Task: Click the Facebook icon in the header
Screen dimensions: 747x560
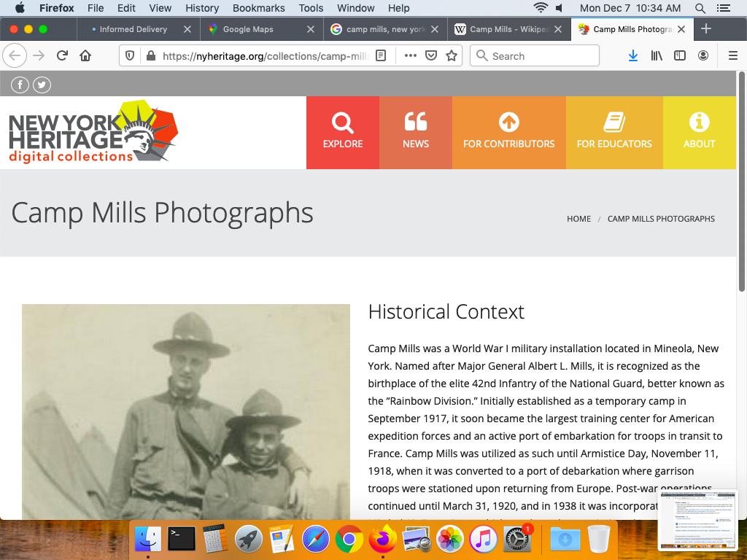Action: pyautogui.click(x=20, y=85)
